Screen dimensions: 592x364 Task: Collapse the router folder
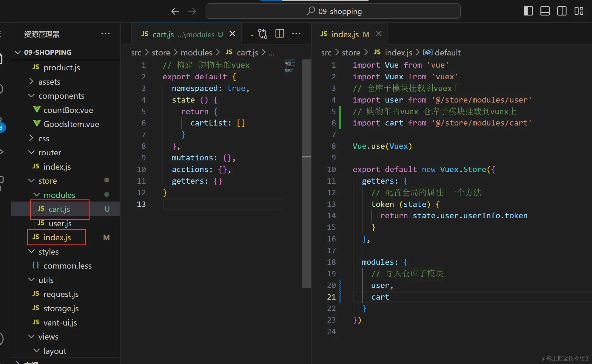66,153
